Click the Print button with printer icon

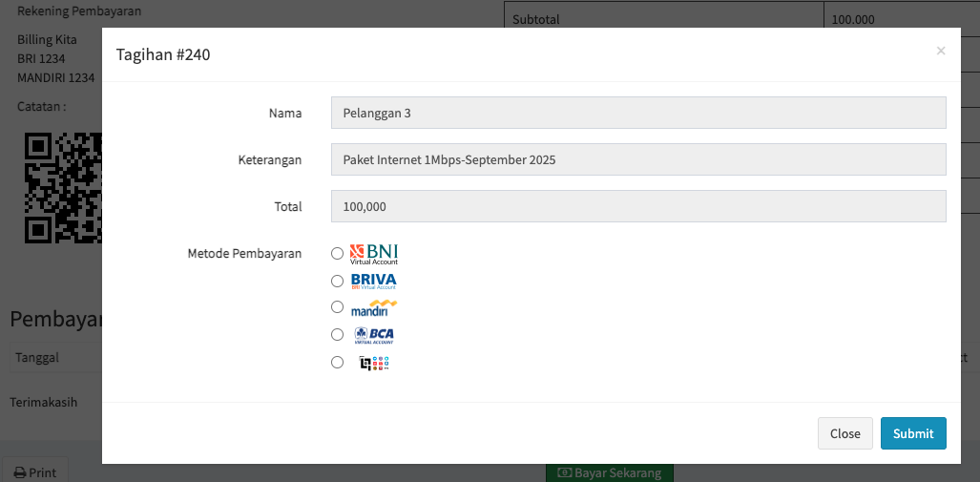[35, 472]
